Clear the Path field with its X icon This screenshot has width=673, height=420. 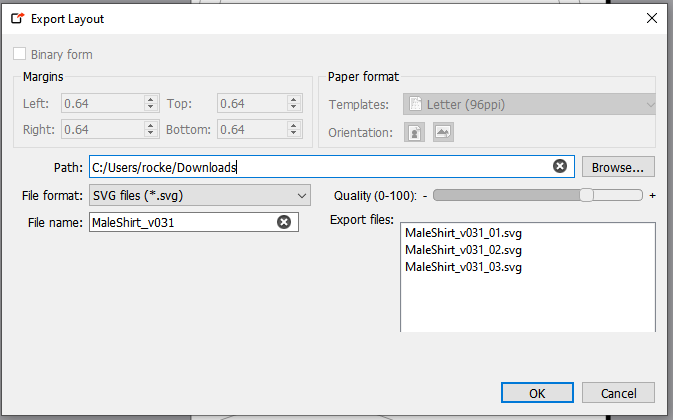(x=560, y=166)
